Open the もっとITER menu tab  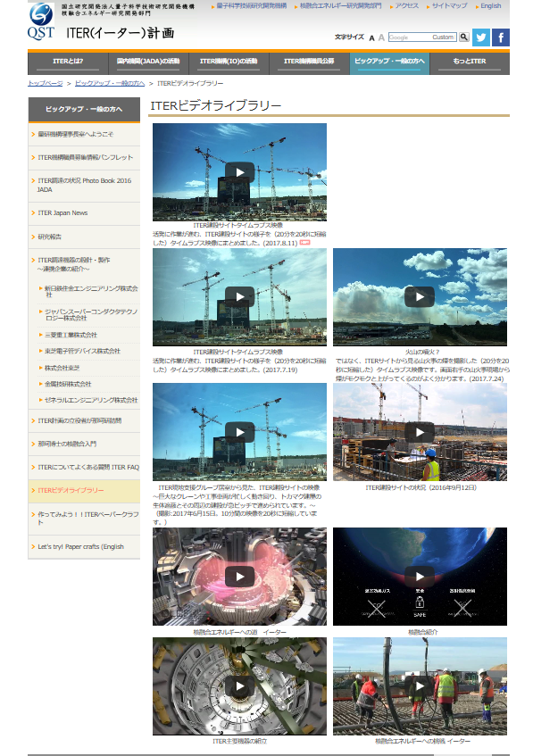470,63
